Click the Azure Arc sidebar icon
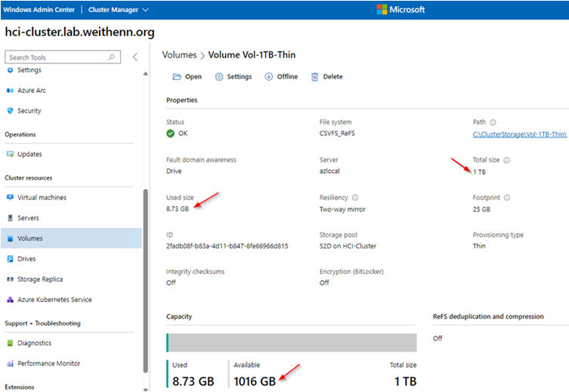The image size is (569, 392). [11, 91]
